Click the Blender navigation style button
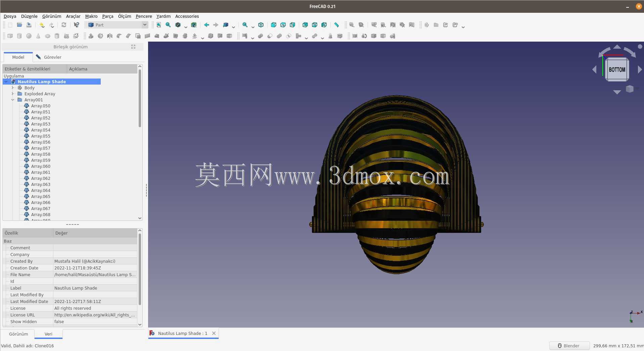The width and height of the screenshot is (644, 351). 569,346
